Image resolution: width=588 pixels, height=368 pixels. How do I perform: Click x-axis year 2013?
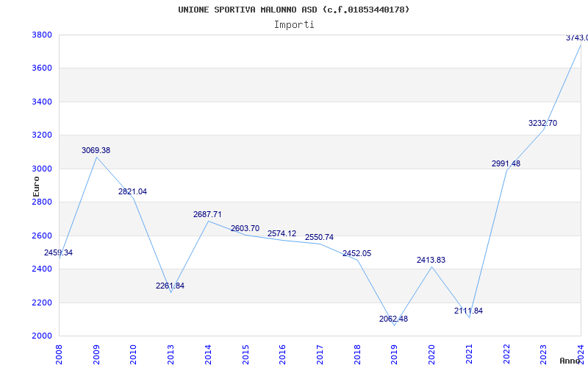pos(171,354)
